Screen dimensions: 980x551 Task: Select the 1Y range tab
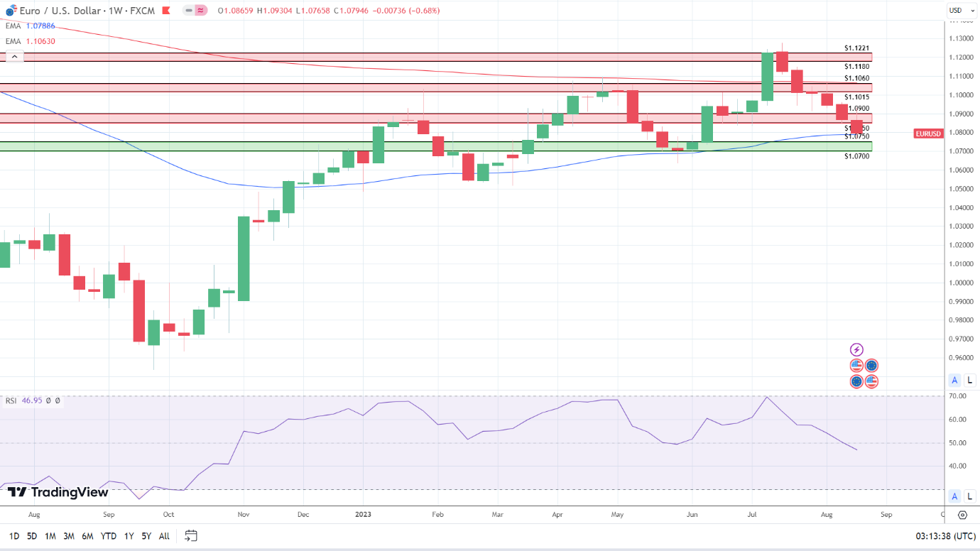(x=129, y=536)
